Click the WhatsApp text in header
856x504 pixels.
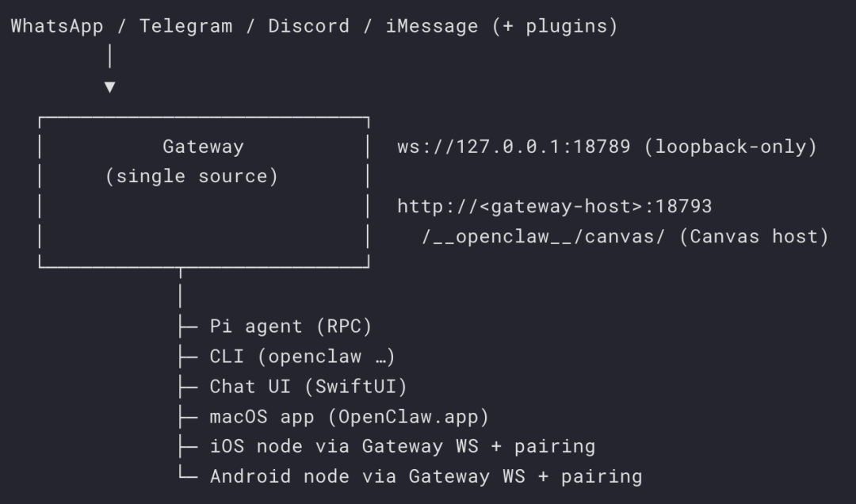57,25
